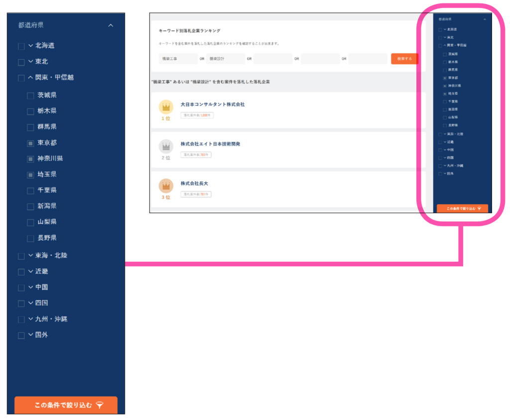Check the 北海道 region checkbox in large sidebar
510x420 pixels.
[x=21, y=46]
